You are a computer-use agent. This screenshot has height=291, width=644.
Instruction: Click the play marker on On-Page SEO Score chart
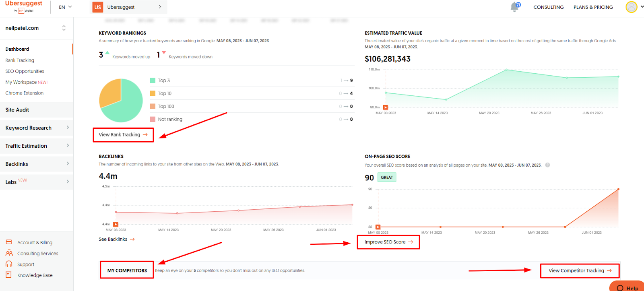pos(378,227)
